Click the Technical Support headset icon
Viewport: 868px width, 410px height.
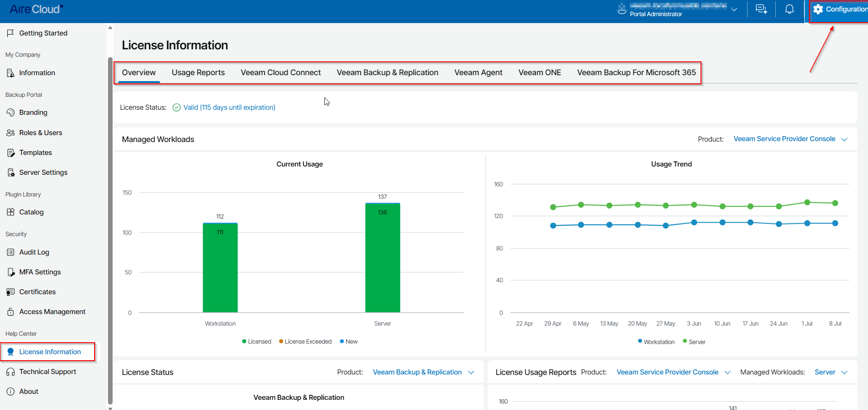click(11, 372)
